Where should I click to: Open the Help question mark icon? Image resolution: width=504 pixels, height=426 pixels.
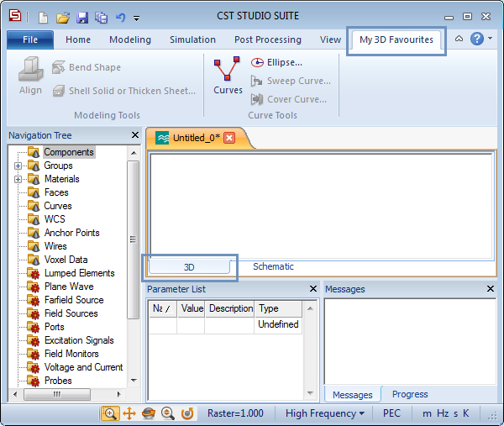pos(477,39)
